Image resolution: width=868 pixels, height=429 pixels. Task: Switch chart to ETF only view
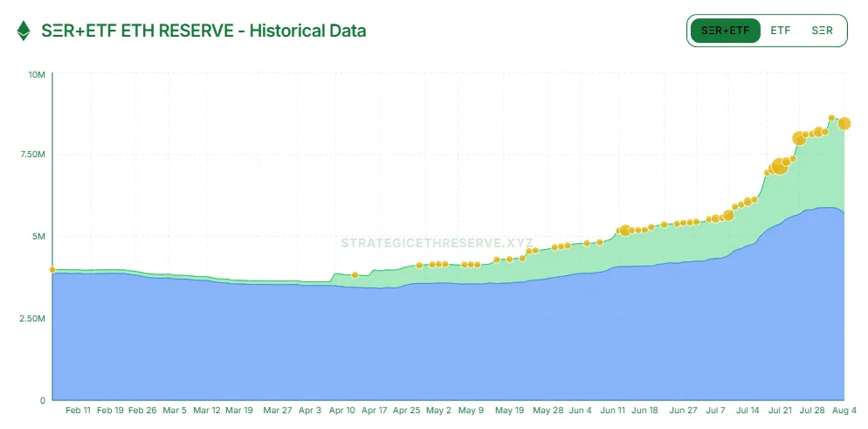(780, 31)
